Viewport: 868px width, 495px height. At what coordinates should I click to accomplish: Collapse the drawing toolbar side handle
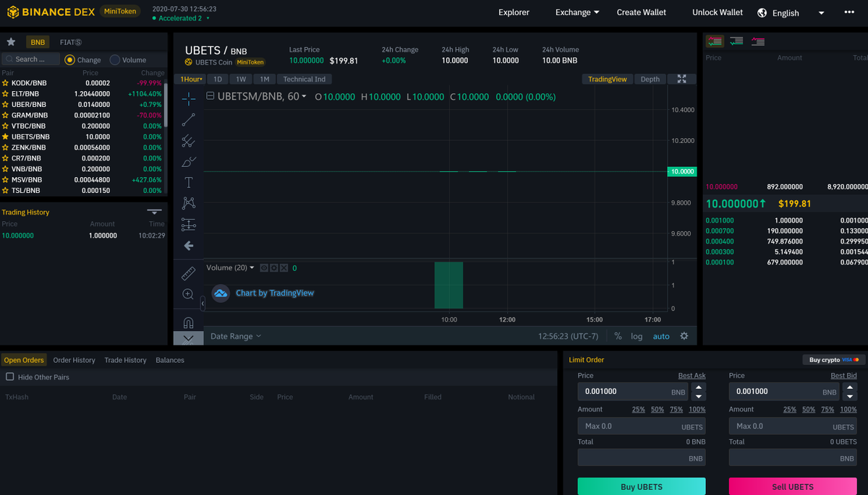coord(203,305)
